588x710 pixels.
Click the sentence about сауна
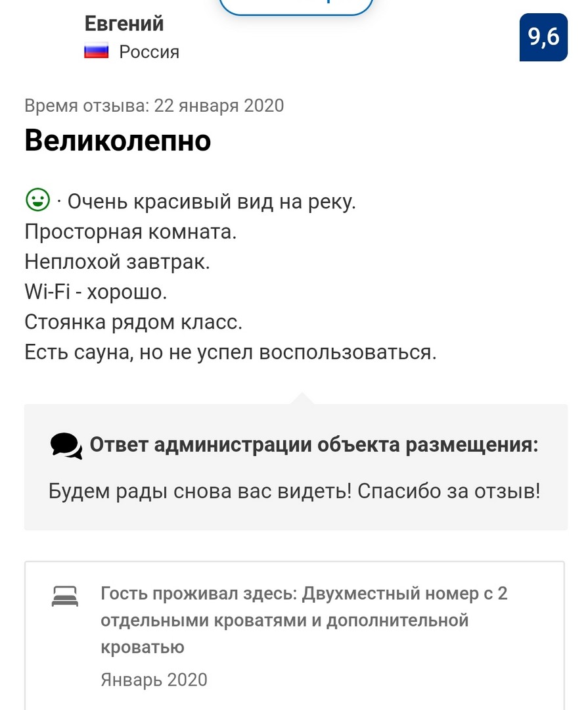231,352
